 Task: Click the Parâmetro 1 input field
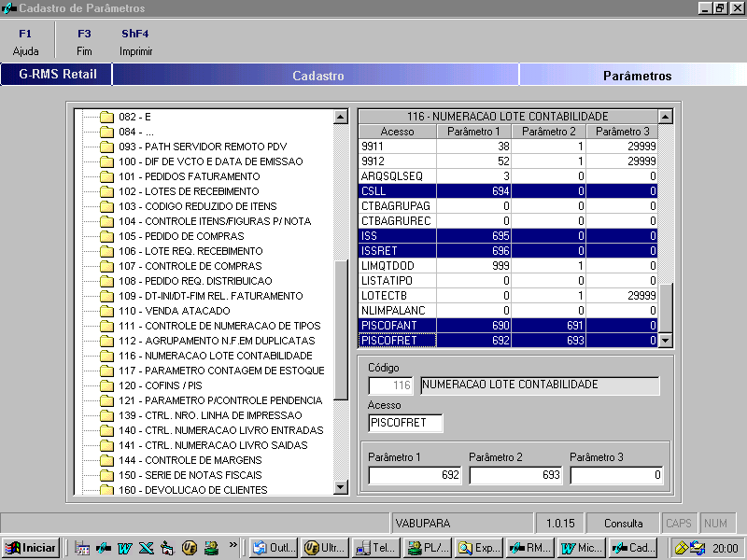[x=415, y=475]
